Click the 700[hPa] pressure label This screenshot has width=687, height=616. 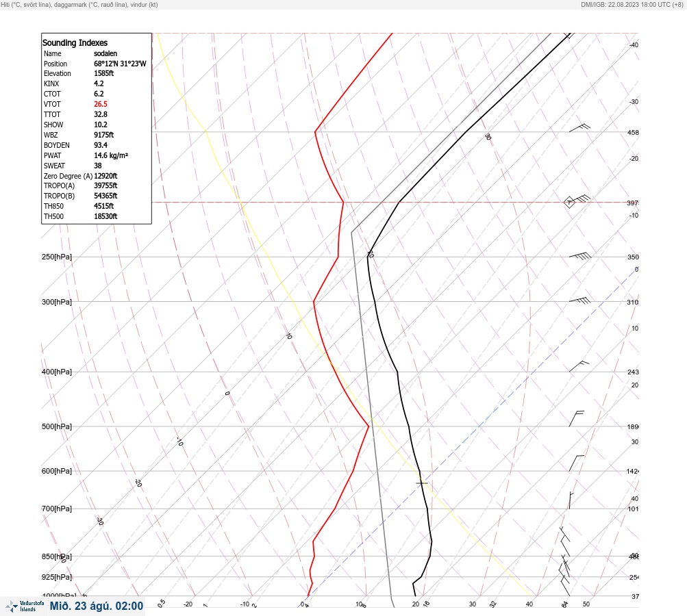pos(57,509)
